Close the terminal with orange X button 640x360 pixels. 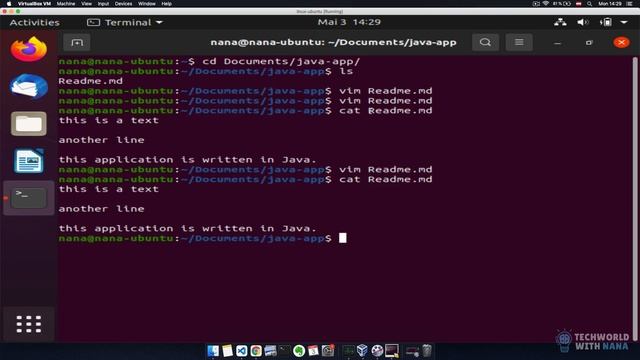pyautogui.click(x=621, y=42)
